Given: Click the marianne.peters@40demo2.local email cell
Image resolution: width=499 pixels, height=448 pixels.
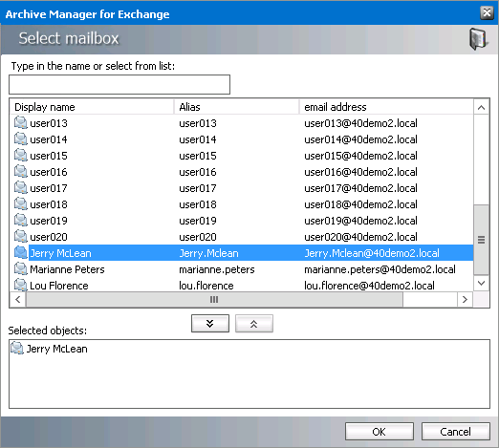Looking at the screenshot, I should 380,269.
